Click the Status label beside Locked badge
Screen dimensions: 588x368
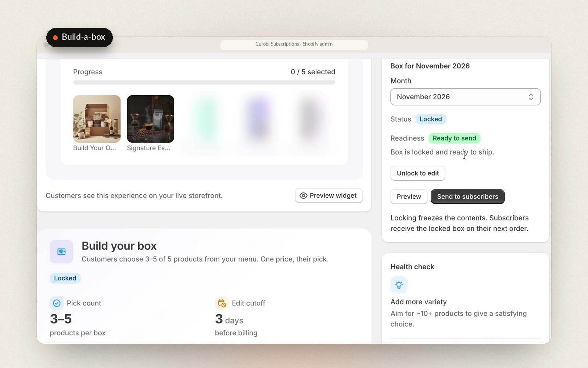tap(401, 119)
